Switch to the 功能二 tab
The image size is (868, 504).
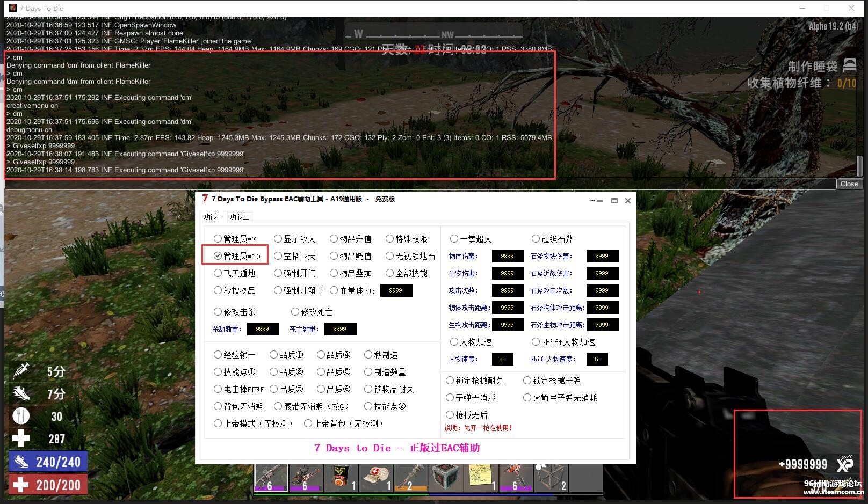click(x=239, y=217)
